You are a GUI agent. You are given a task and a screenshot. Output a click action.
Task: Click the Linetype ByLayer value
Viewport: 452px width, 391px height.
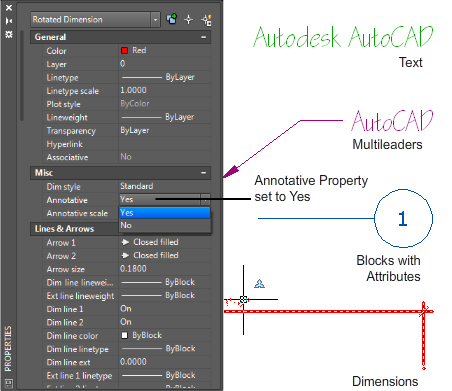point(165,77)
